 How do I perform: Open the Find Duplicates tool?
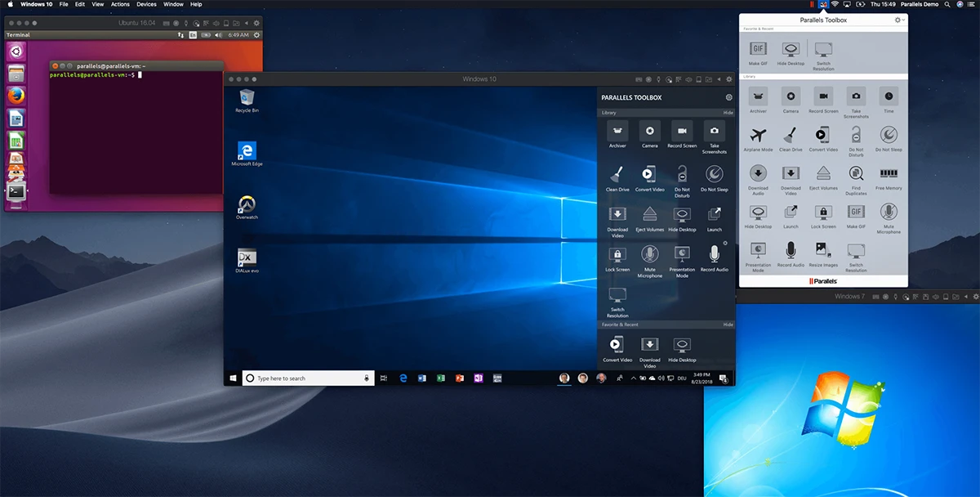pyautogui.click(x=856, y=175)
